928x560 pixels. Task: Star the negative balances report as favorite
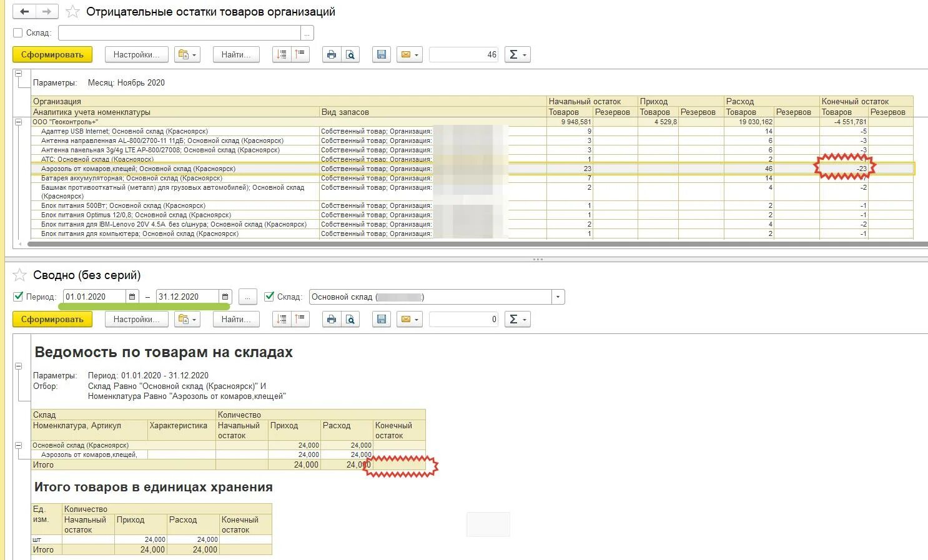(x=72, y=12)
